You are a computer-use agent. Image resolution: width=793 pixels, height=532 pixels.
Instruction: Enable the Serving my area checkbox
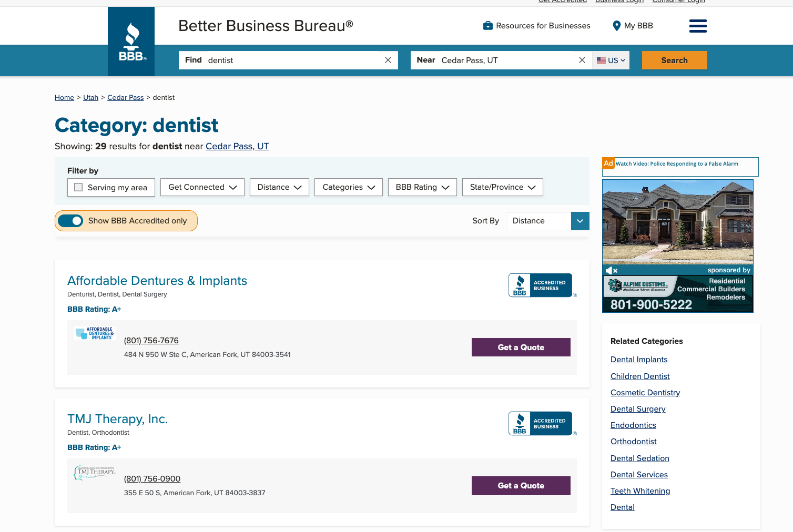pyautogui.click(x=78, y=187)
